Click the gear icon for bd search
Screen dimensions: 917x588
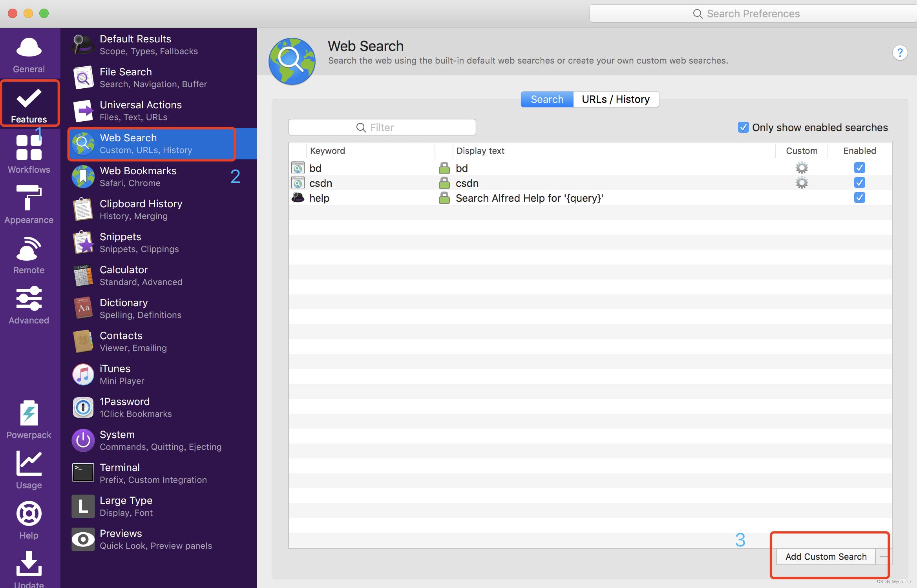(802, 168)
